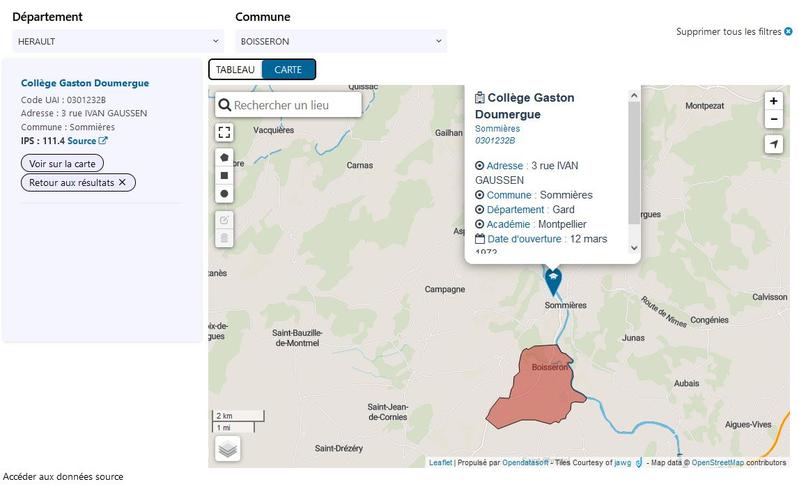Toggle fullscreen map icon
799x491 pixels.
[x=224, y=132]
